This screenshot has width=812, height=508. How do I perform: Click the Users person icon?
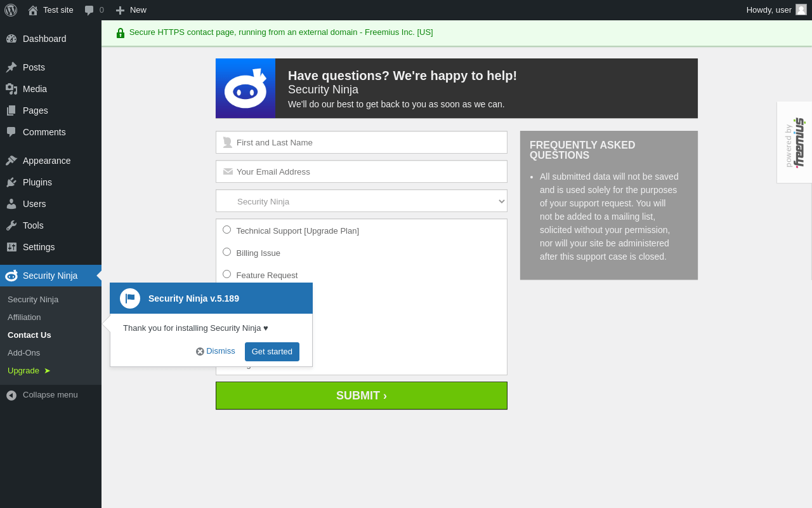click(x=11, y=204)
